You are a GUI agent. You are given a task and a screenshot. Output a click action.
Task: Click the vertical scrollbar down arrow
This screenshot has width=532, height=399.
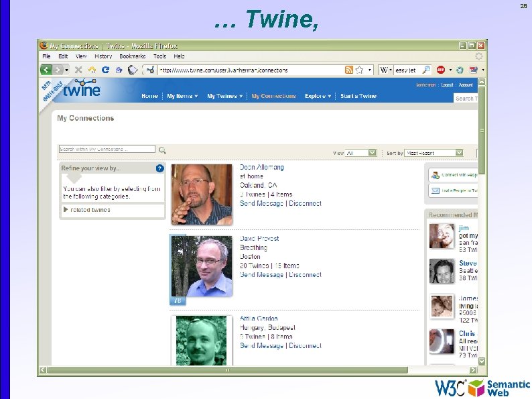482,361
